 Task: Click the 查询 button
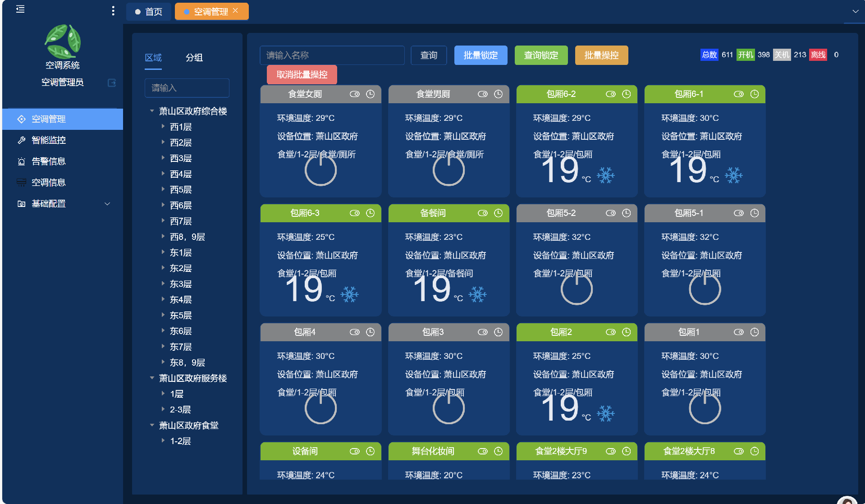pyautogui.click(x=428, y=55)
